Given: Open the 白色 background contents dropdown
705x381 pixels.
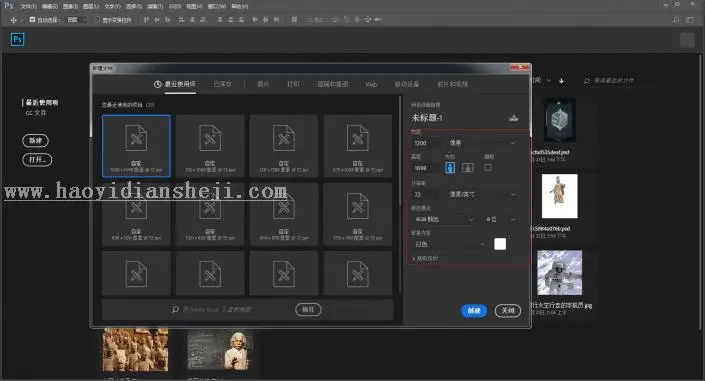Looking at the screenshot, I should click(x=449, y=244).
